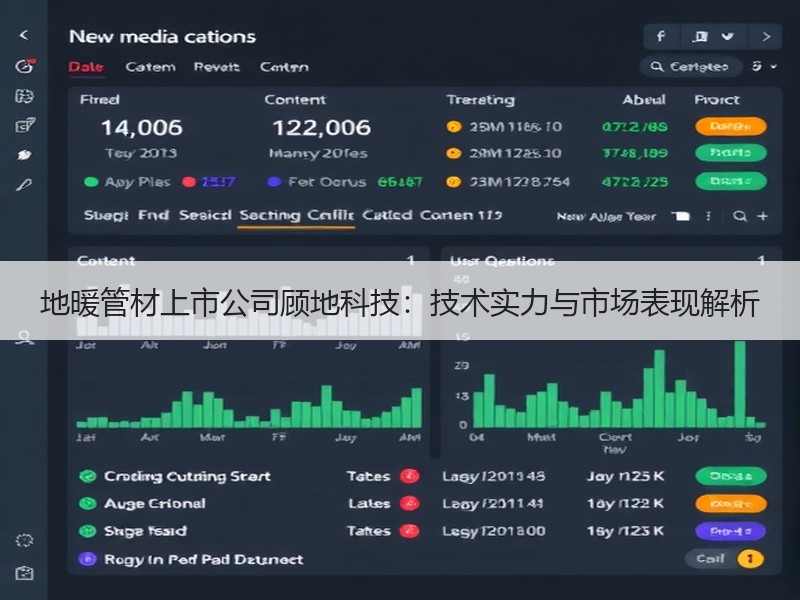The image size is (800, 600).
Task: Click the Facebook icon in top toolbar
Action: [x=660, y=36]
